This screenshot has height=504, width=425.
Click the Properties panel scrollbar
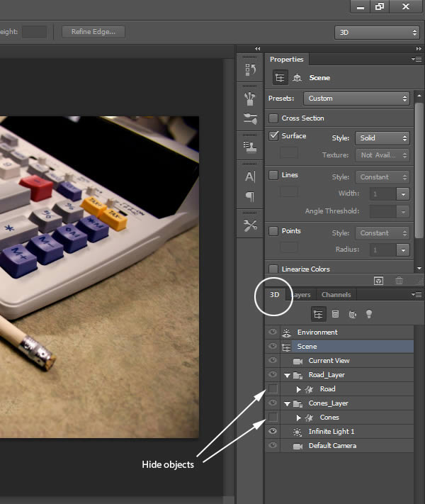tap(419, 171)
